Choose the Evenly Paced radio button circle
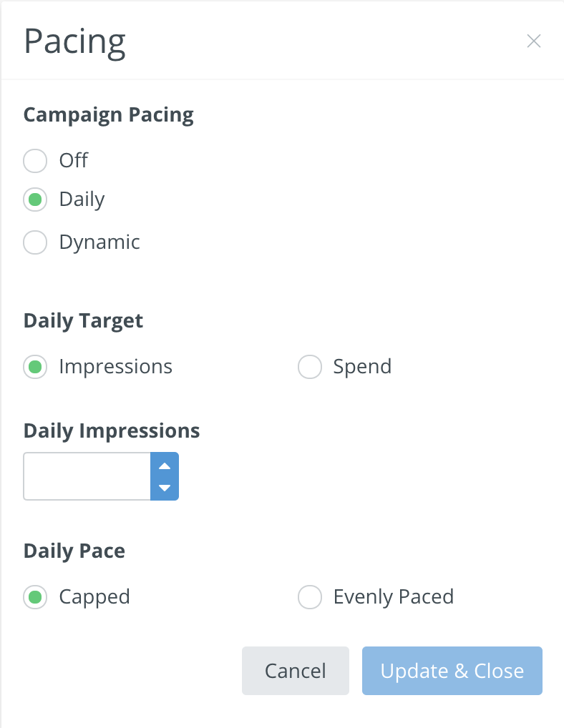The width and height of the screenshot is (564, 728). point(310,596)
